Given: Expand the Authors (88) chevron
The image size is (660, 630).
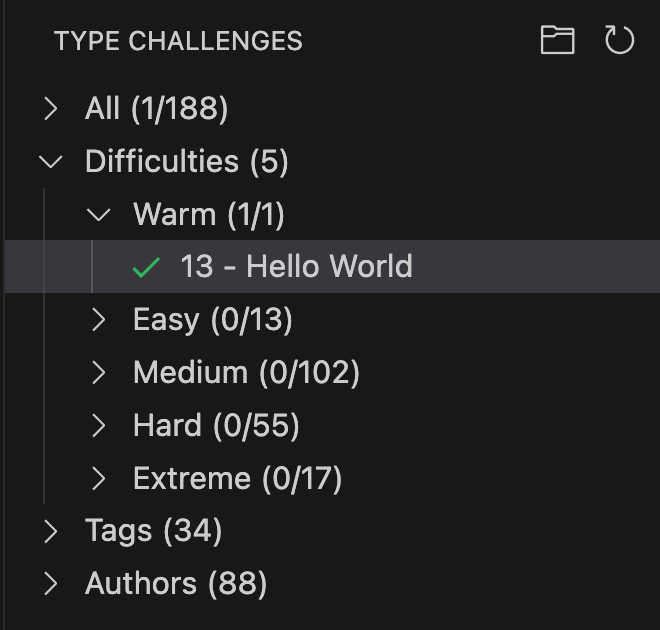Looking at the screenshot, I should point(51,584).
